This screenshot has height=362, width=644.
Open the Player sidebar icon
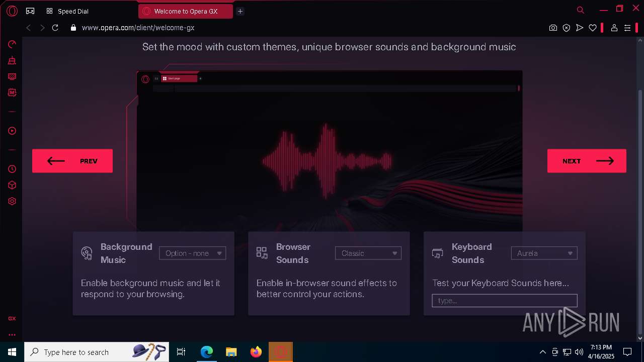click(x=12, y=131)
